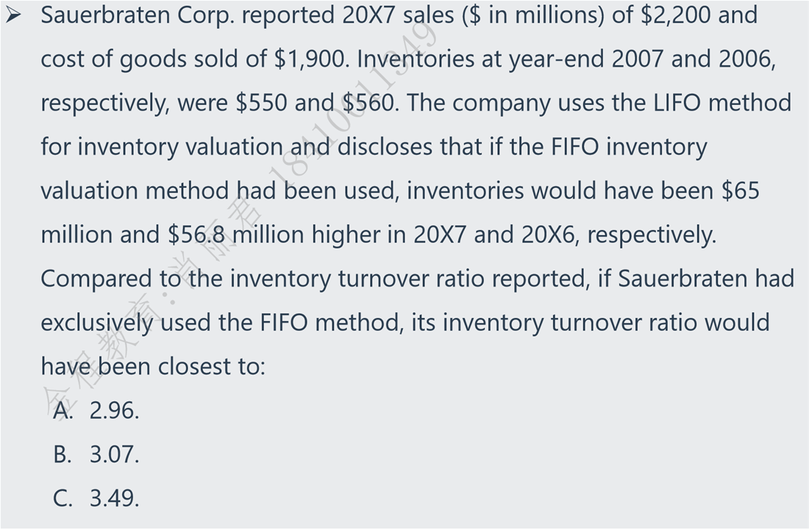Click the company name Sauerbraten Corp. in first line
Viewport: 809px width, 532px height.
[x=137, y=15]
